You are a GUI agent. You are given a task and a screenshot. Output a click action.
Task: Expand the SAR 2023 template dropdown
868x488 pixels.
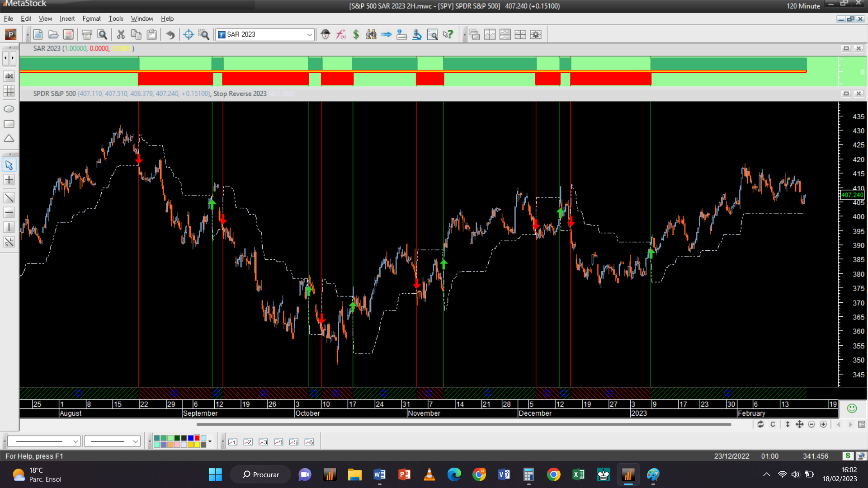pos(309,34)
